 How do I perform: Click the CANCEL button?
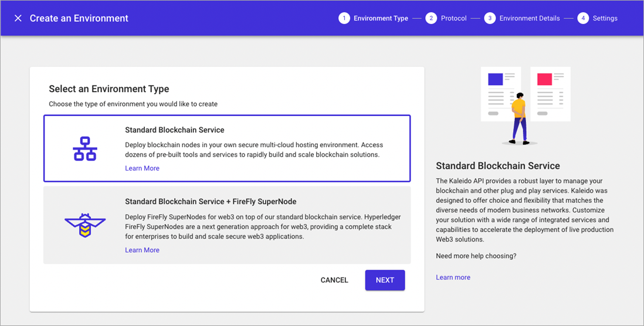(x=334, y=280)
